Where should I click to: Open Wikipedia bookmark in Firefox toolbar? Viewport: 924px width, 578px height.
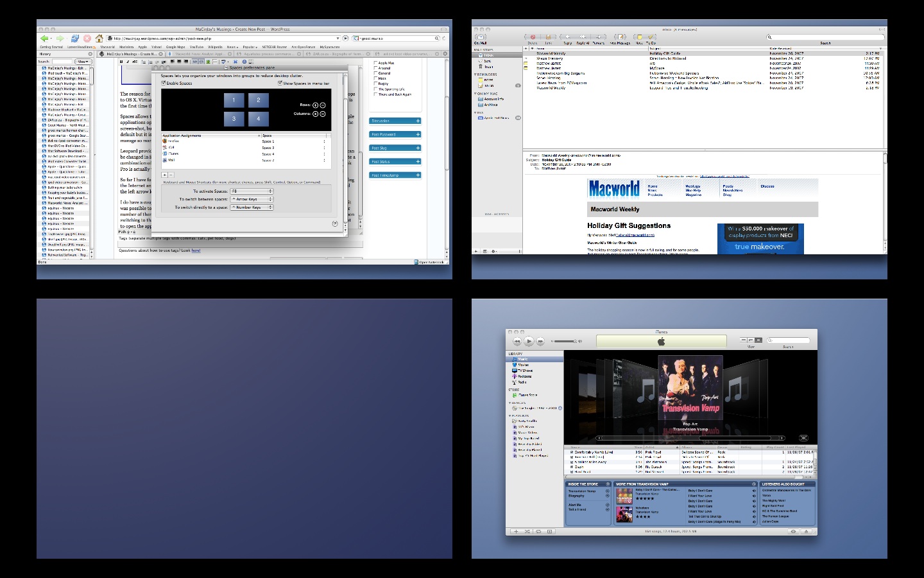coord(215,47)
